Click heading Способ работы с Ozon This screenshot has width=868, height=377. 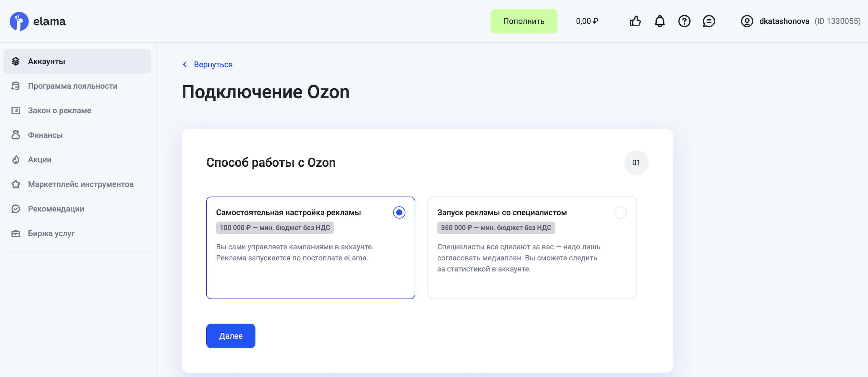(x=271, y=163)
